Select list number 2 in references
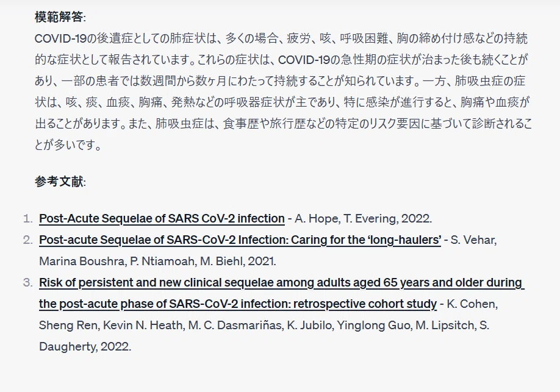Image resolution: width=560 pixels, height=392 pixels. 27,240
